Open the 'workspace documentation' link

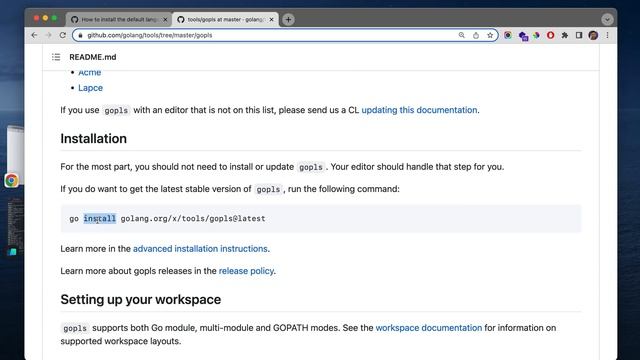click(x=429, y=328)
